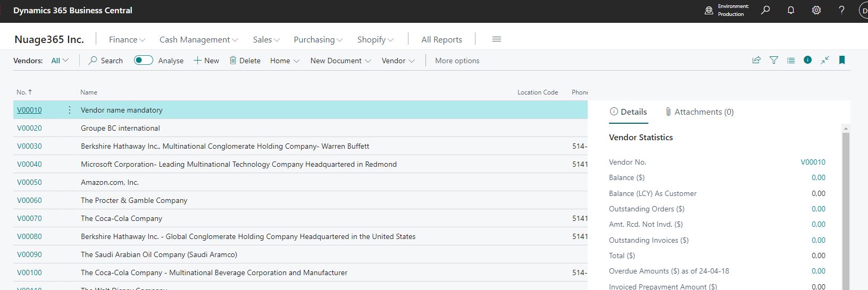
Task: Expand the New Document dropdown
Action: coord(340,61)
